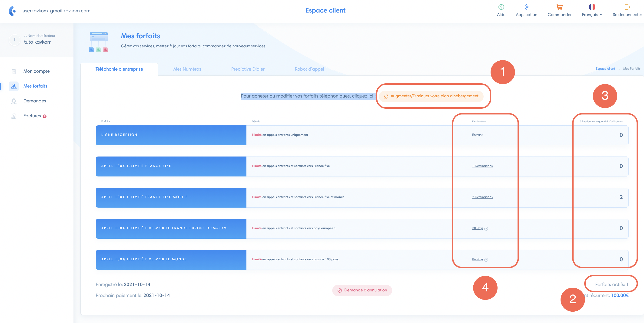Viewport: 644px width, 323px height.
Task: Click the Mes forfaits header illustration
Action: click(x=99, y=42)
